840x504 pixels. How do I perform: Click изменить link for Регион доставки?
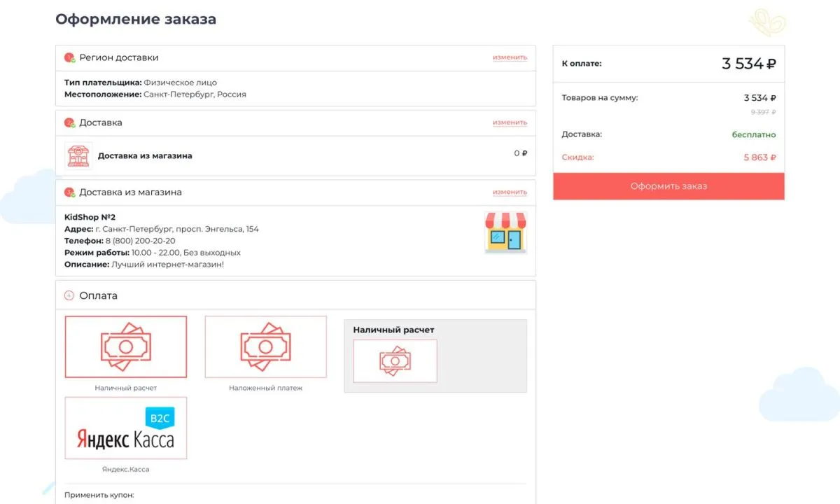510,57
